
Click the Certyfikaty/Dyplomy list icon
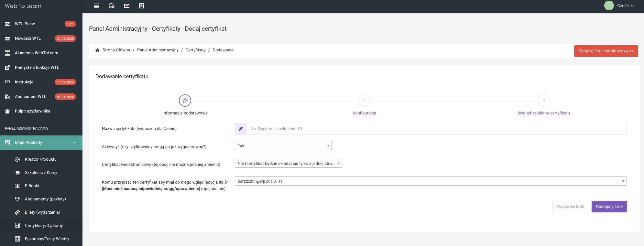pos(17,226)
